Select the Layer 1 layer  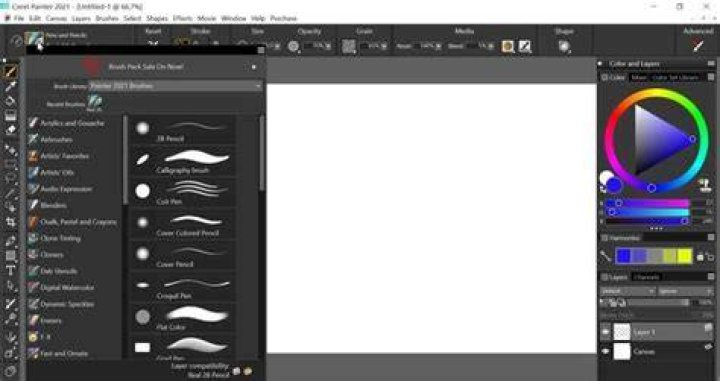[657, 331]
